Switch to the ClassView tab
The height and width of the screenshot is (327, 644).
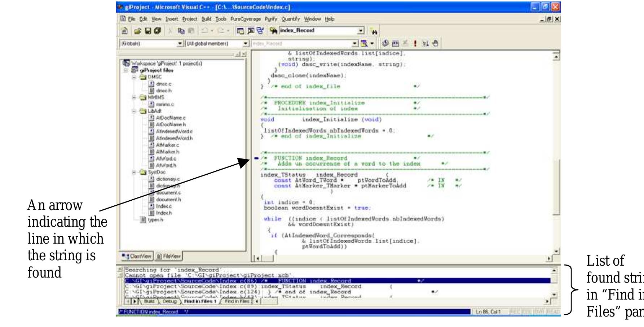click(137, 256)
